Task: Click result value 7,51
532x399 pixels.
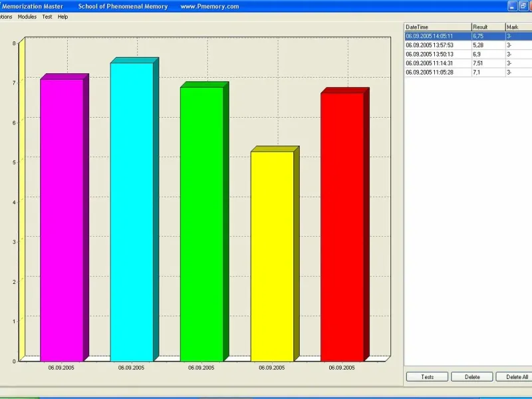Action: tap(477, 63)
